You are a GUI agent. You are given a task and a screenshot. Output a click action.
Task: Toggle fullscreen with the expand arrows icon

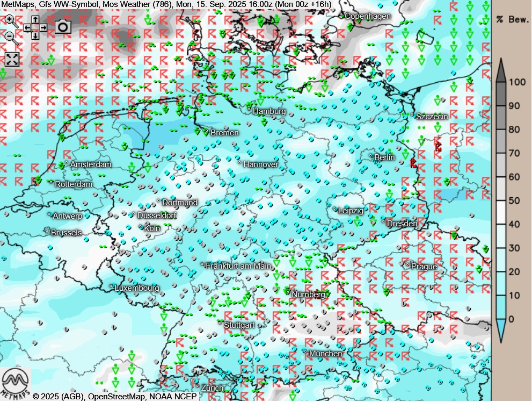(12, 59)
